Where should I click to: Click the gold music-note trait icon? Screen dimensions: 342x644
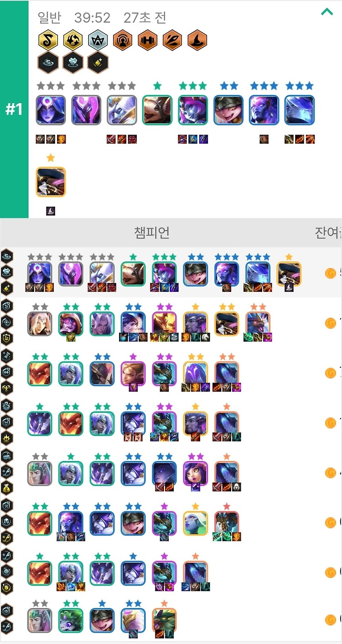(47, 40)
